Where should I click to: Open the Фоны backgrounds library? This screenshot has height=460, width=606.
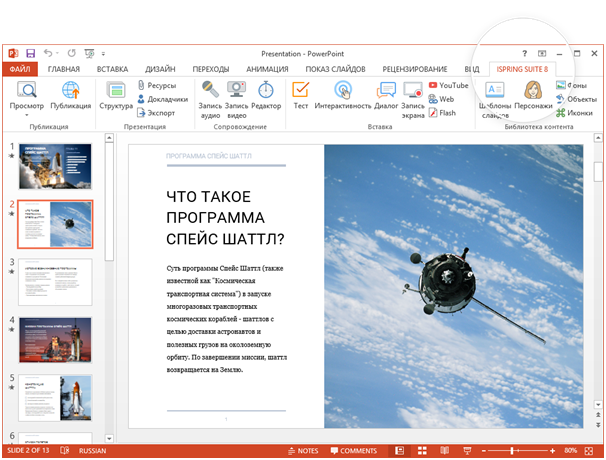click(x=572, y=85)
